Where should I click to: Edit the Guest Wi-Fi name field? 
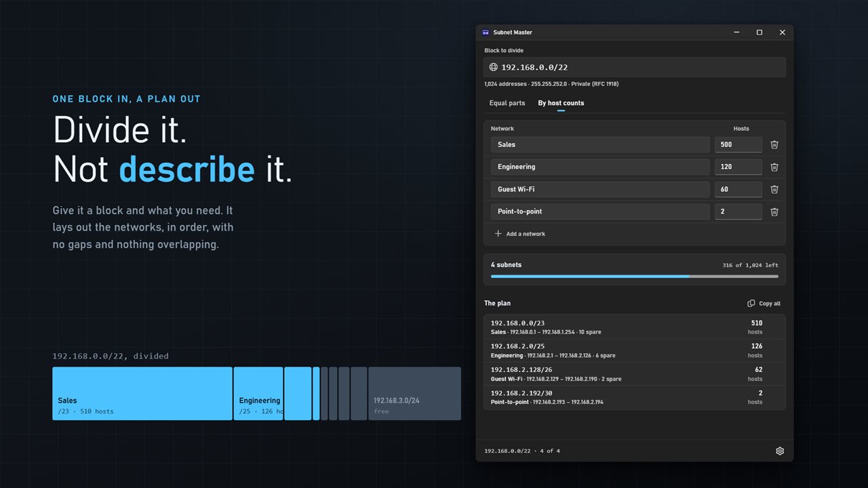[x=600, y=189]
